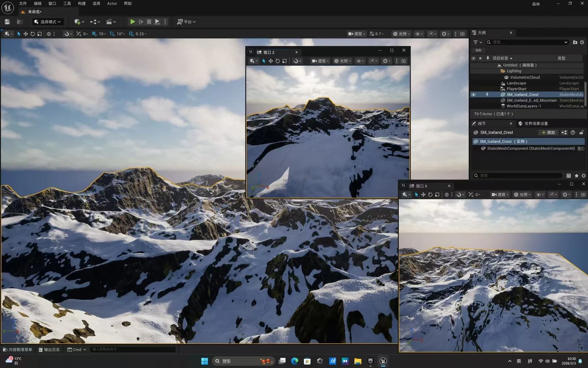Open Outliner settings gear icon
The image size is (588, 368).
(x=582, y=42)
